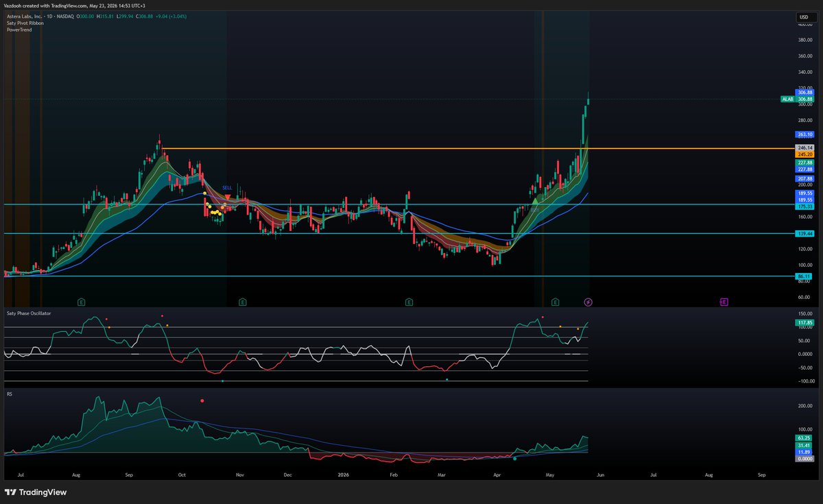The width and height of the screenshot is (823, 504).
Task: Click the 63.25 RS value label
Action: [x=804, y=437]
